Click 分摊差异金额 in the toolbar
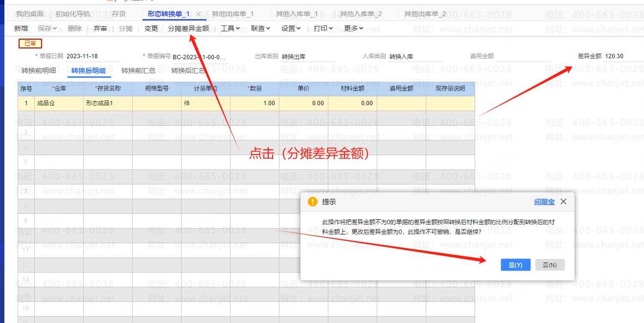This screenshot has height=323, width=644. 188,28
